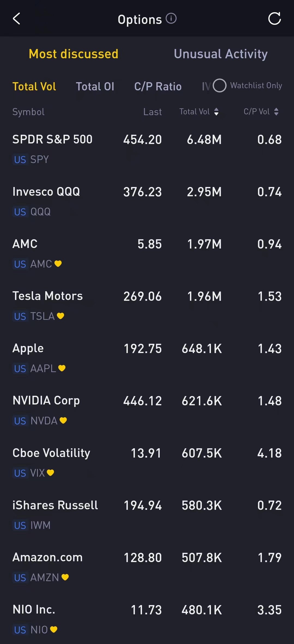The image size is (294, 644).
Task: Tap the back arrow icon
Action: pos(17,19)
